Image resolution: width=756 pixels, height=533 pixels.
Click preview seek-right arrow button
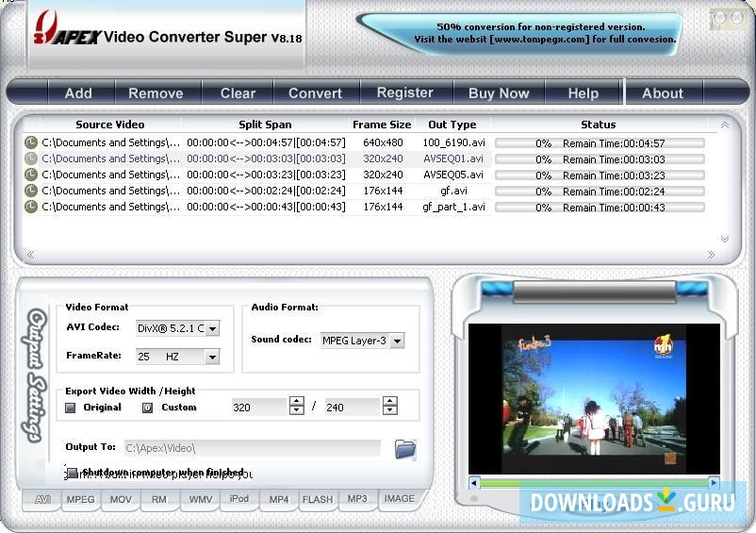pyautogui.click(x=715, y=482)
